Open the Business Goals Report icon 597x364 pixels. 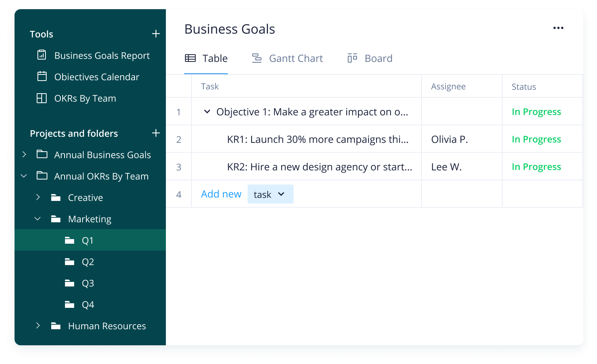tap(42, 55)
